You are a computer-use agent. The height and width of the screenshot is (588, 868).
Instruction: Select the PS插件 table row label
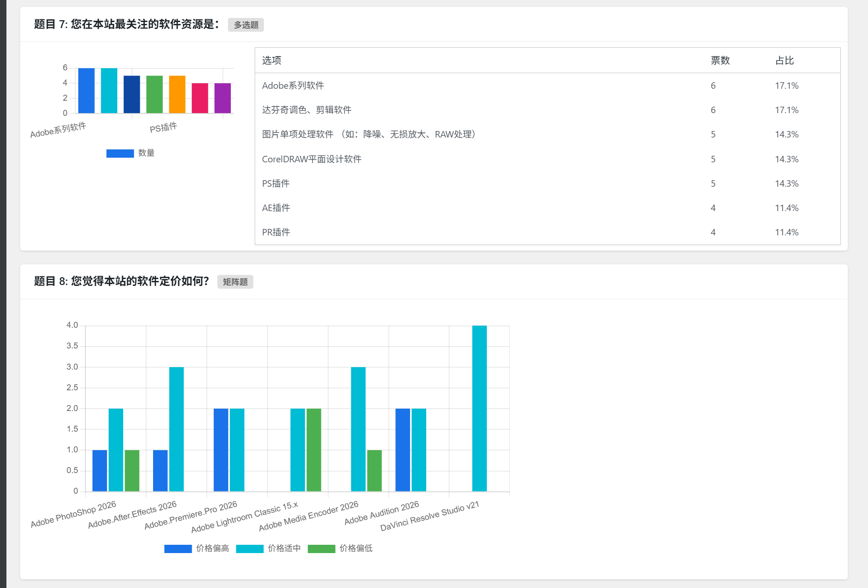(x=276, y=183)
